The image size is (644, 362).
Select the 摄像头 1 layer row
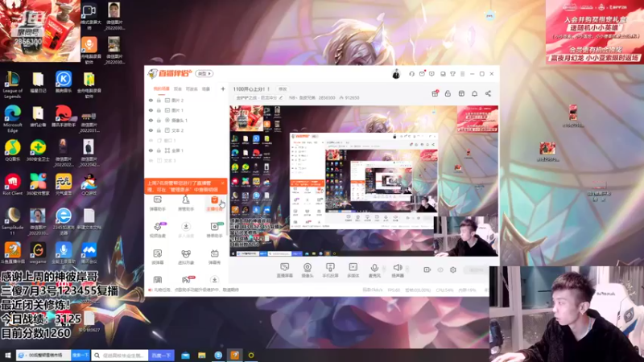point(187,120)
